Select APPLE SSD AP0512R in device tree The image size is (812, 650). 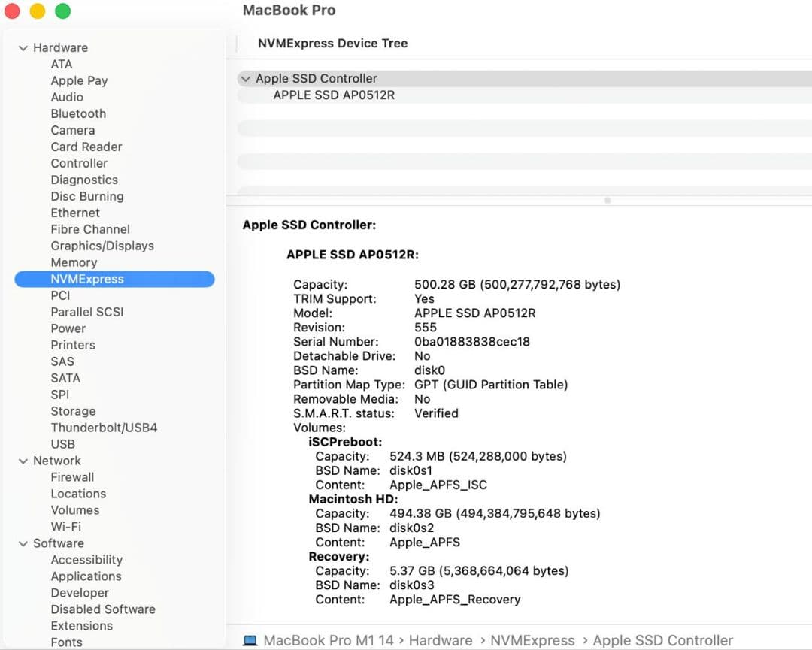(x=335, y=95)
